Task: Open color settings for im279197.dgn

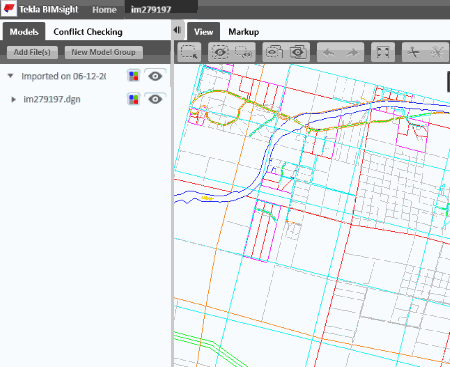Action: pos(134,99)
